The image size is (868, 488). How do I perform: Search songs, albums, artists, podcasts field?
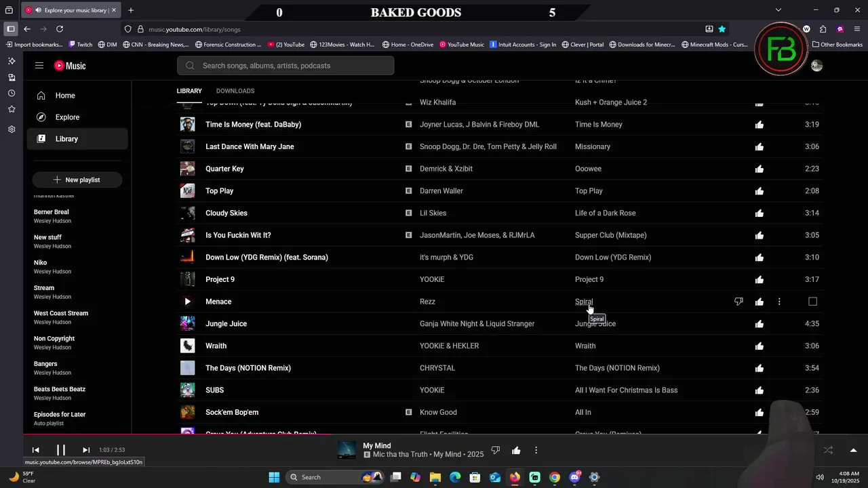(x=285, y=66)
